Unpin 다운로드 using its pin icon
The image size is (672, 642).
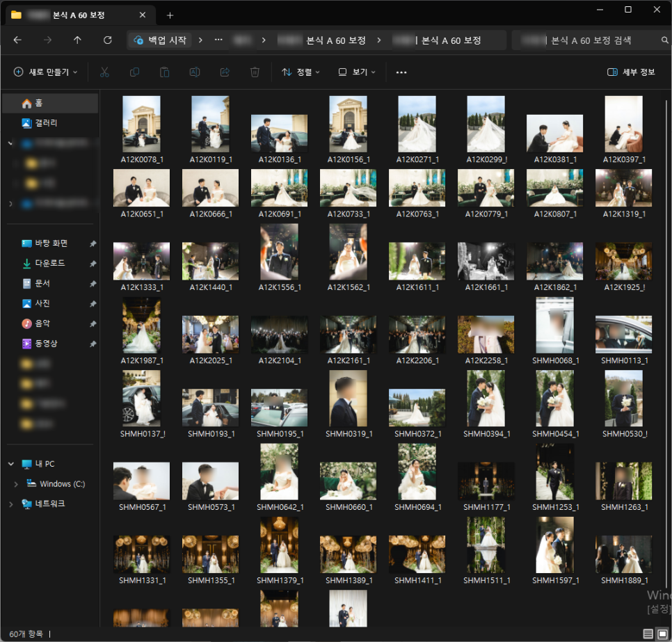point(93,264)
